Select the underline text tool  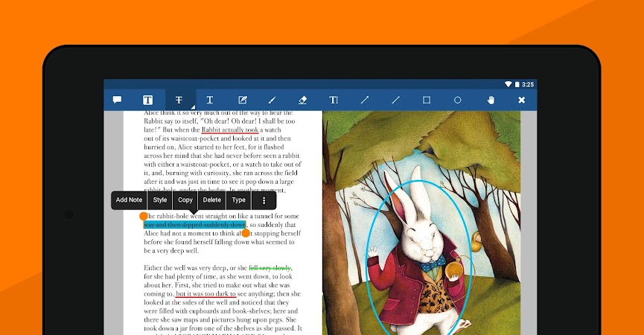(209, 100)
